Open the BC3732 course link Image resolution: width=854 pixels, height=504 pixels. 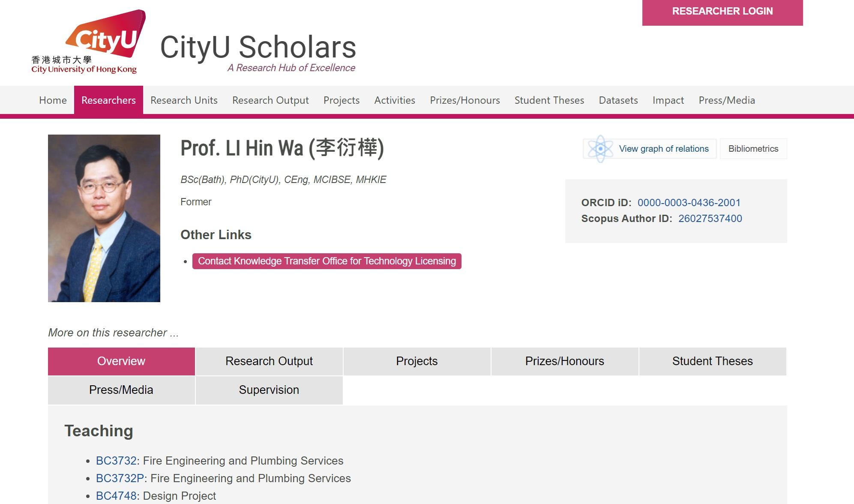pos(116,461)
